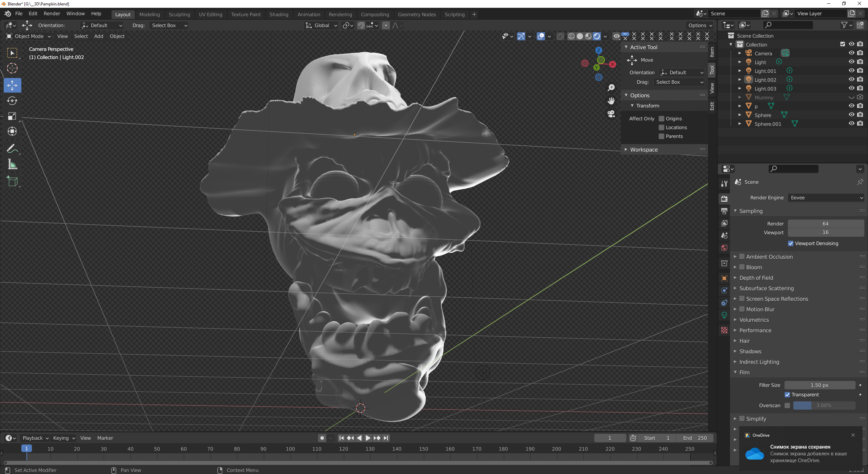Select the Select Box tool in toolbar
This screenshot has height=474, width=868.
coord(12,53)
